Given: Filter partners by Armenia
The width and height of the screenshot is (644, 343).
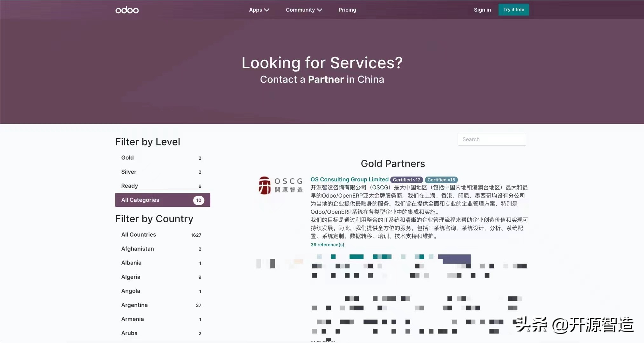Looking at the screenshot, I should click(162, 319).
